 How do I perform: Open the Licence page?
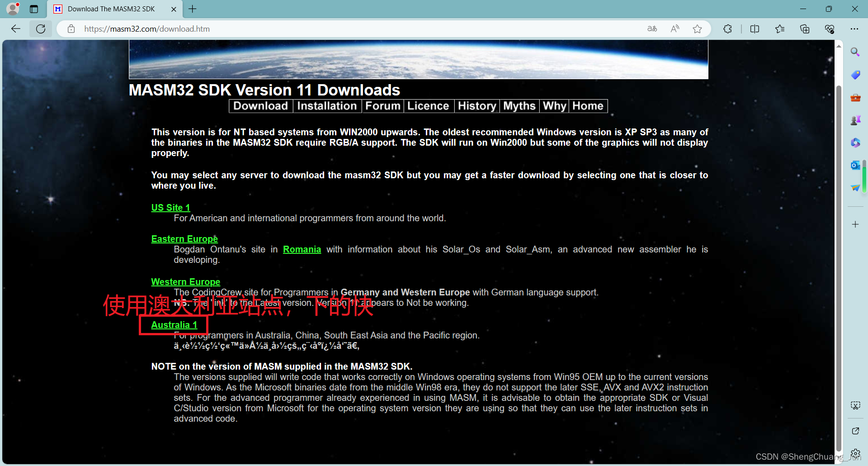pos(428,106)
